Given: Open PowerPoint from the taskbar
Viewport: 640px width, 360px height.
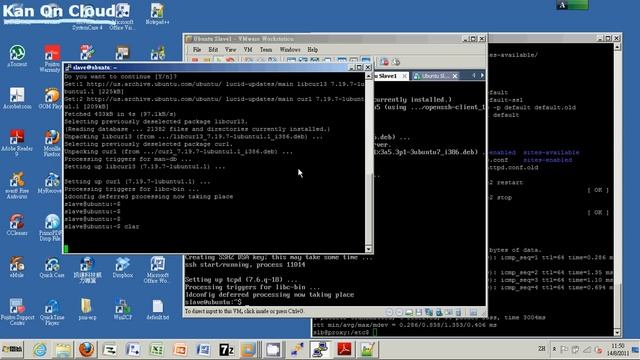Looking at the screenshot, I should point(180,349).
